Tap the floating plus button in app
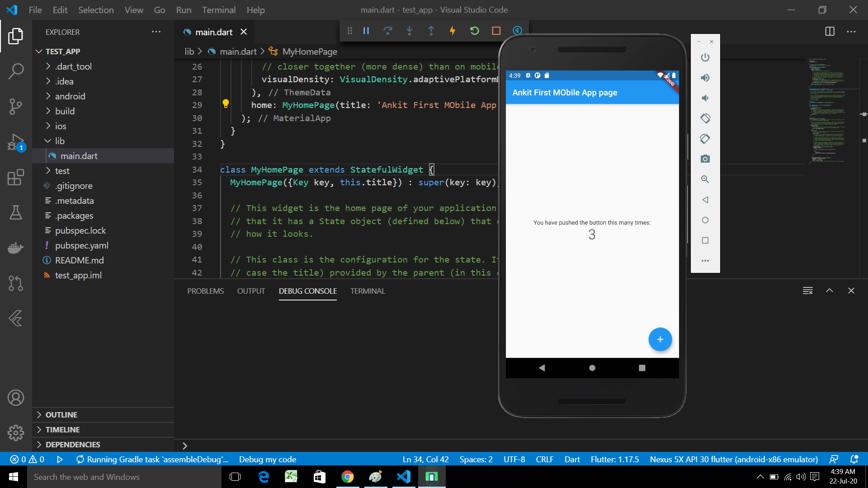Screen dimensions: 868x488 tap(660, 339)
